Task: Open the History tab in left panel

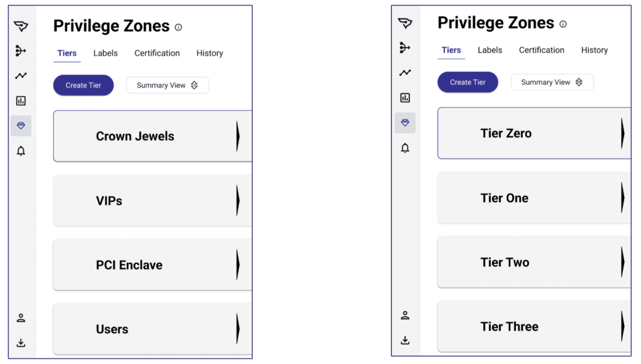Action: coord(210,53)
